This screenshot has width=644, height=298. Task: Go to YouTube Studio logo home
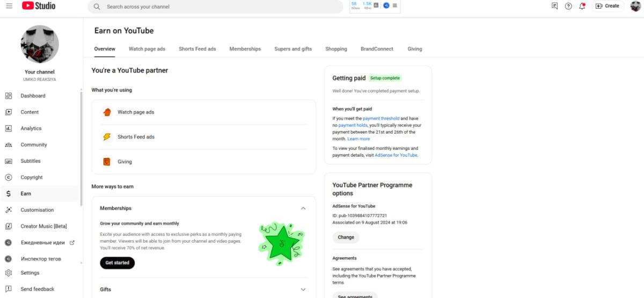(x=39, y=6)
